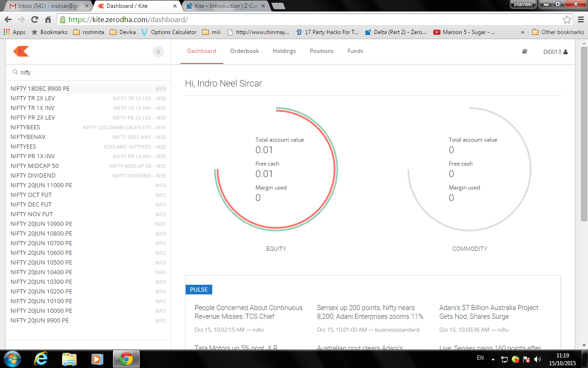Select NIFTY MIDCAP 50 search result
This screenshot has width=588, height=368.
tap(88, 166)
